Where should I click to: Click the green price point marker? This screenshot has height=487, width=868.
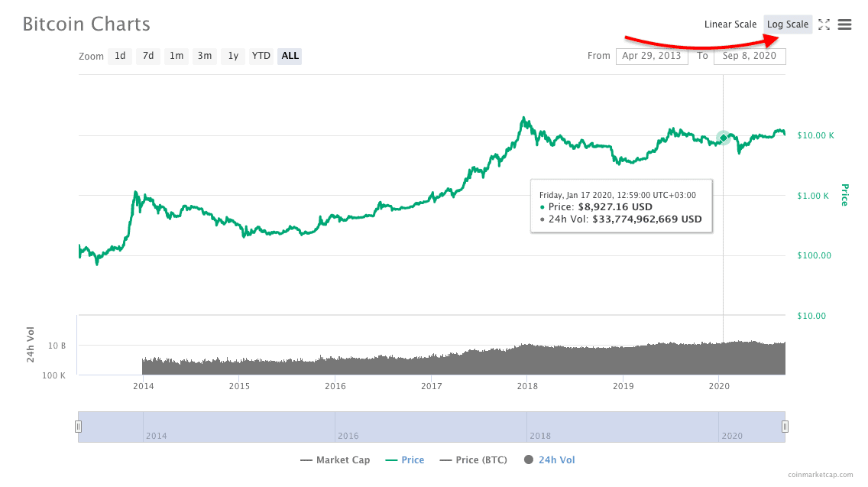[723, 138]
